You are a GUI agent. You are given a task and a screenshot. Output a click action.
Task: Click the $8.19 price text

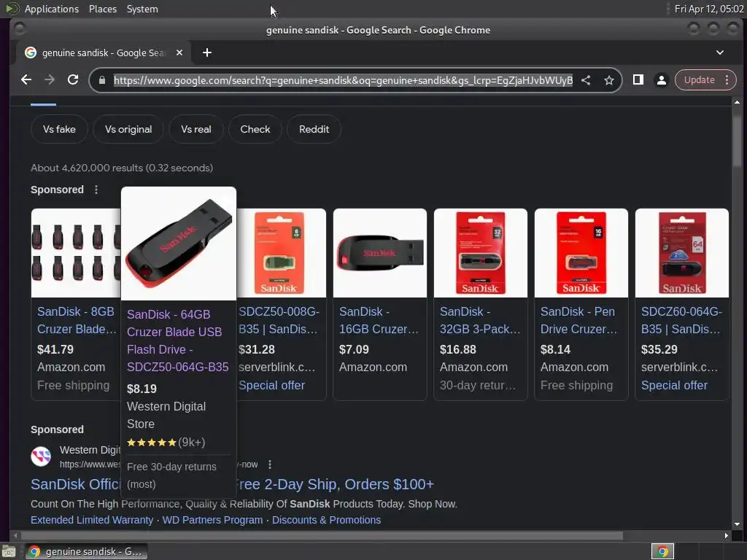coord(142,389)
